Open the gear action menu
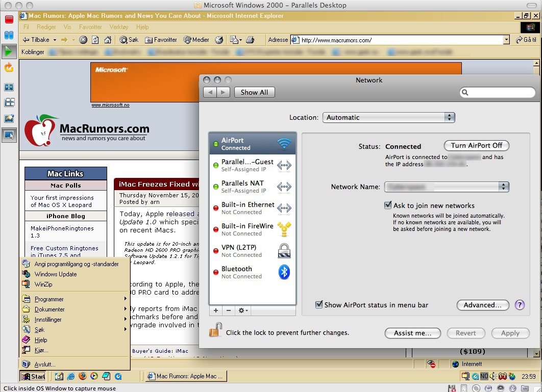 (x=242, y=310)
